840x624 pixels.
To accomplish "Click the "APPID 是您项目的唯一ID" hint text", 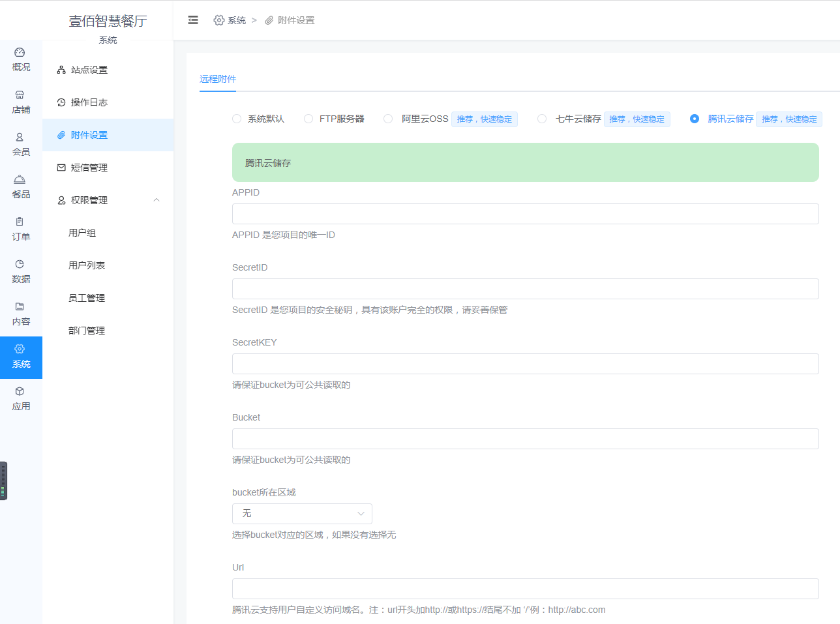I will (284, 235).
